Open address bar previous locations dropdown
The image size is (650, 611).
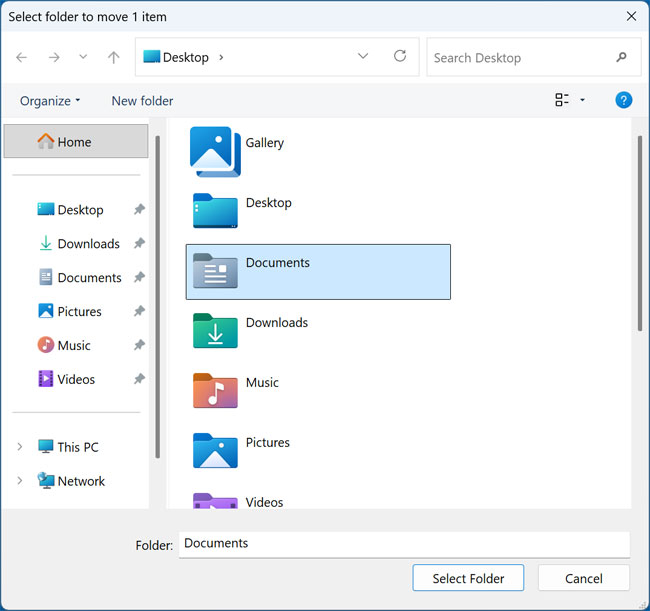pos(363,56)
